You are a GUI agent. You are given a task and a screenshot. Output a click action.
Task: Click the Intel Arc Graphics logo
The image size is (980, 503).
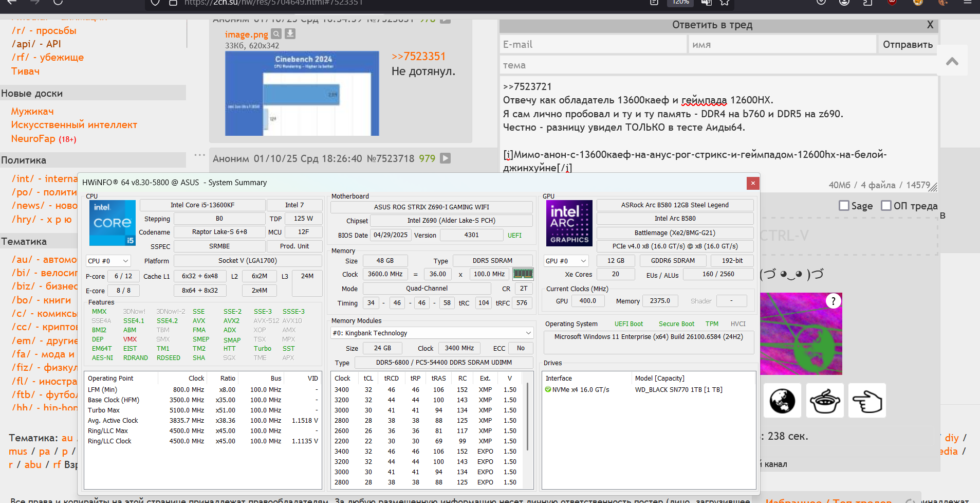tap(569, 223)
